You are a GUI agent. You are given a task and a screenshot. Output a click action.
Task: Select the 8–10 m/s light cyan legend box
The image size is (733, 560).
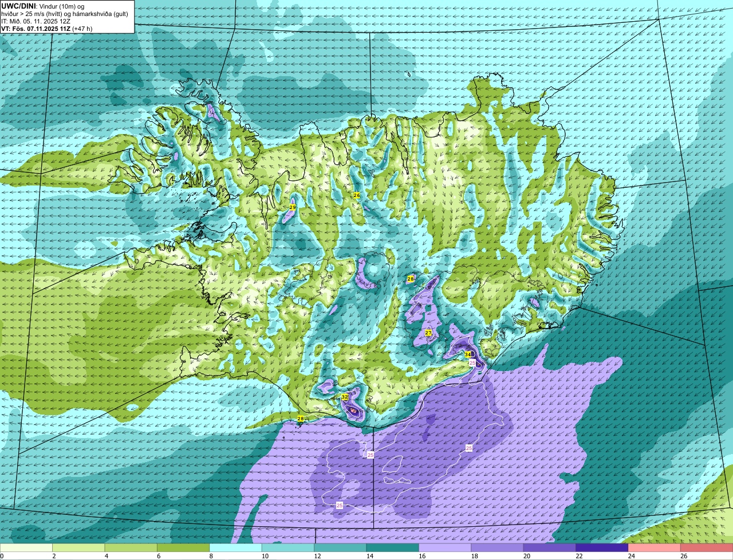[x=235, y=547]
